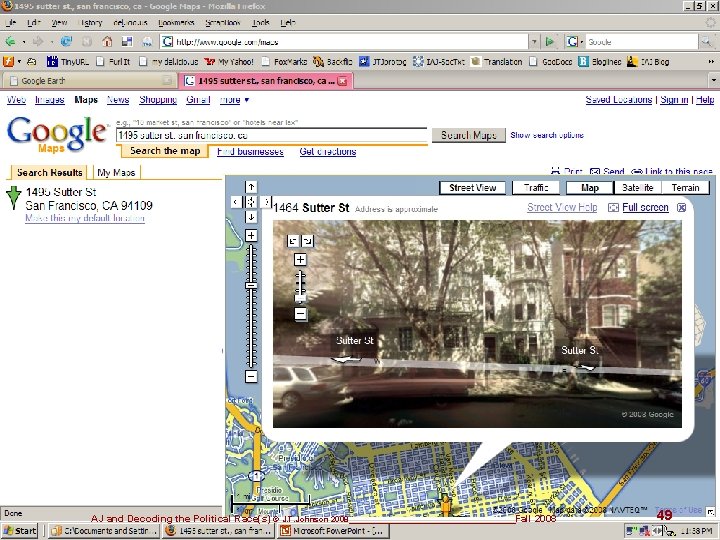This screenshot has width=720, height=540.
Task: Open the back button history dropdown arrow
Action: point(23,42)
